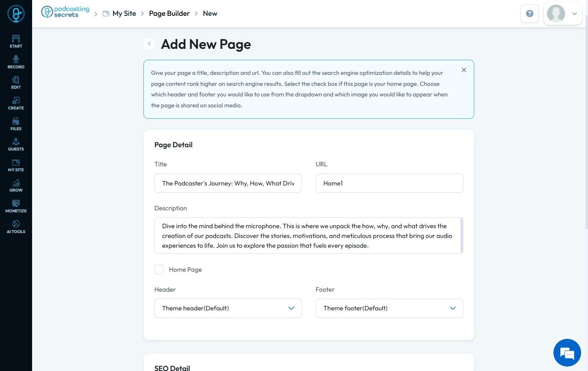Click into the URL input field

tap(389, 183)
